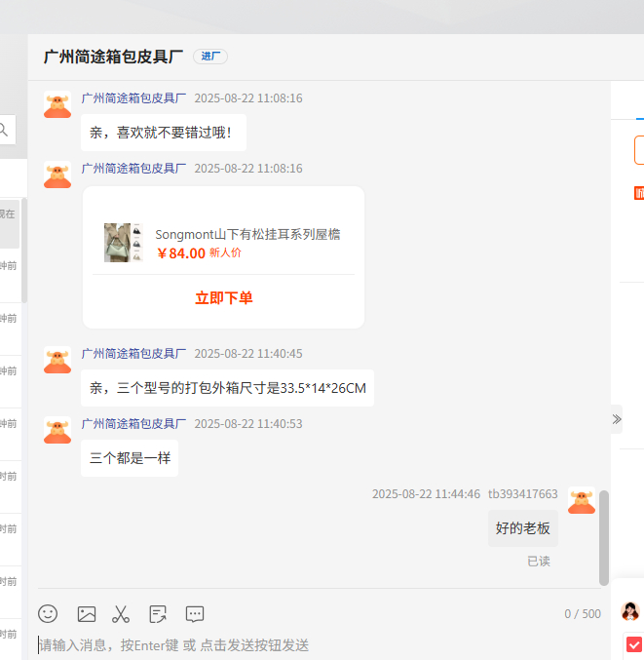The height and width of the screenshot is (660, 644).
Task: Open the quick phrases note icon
Action: pyautogui.click(x=158, y=614)
